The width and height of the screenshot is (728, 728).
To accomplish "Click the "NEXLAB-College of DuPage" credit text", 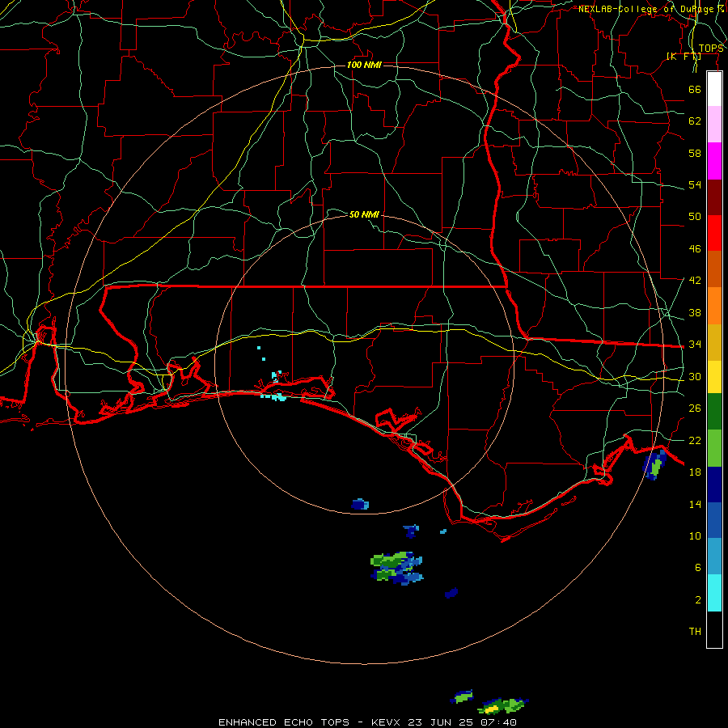I will click(648, 9).
